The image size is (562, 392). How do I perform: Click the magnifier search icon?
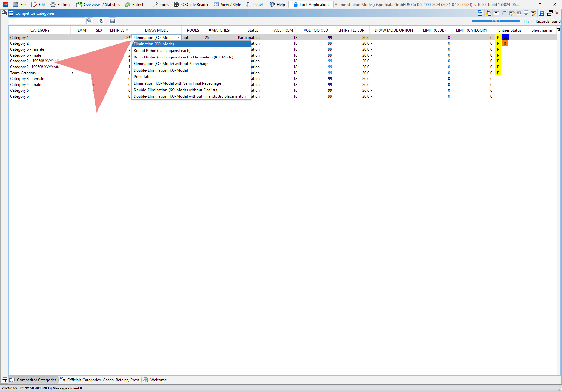point(90,21)
